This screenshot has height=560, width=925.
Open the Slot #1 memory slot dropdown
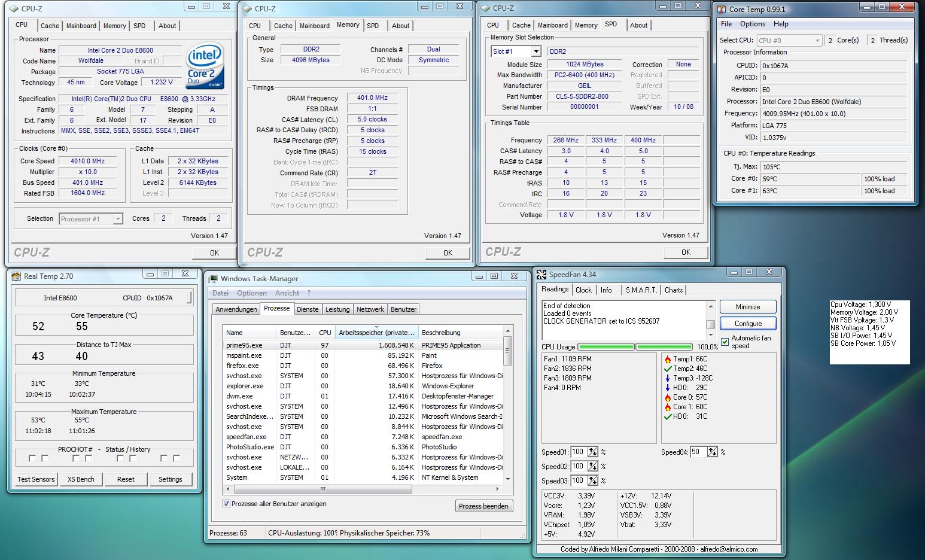point(535,51)
